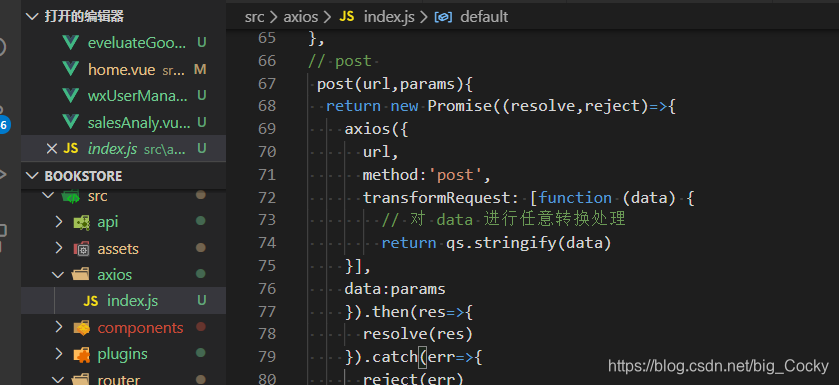Collapse the src folder chevron
Image resolution: width=839 pixels, height=385 pixels.
pyautogui.click(x=48, y=196)
